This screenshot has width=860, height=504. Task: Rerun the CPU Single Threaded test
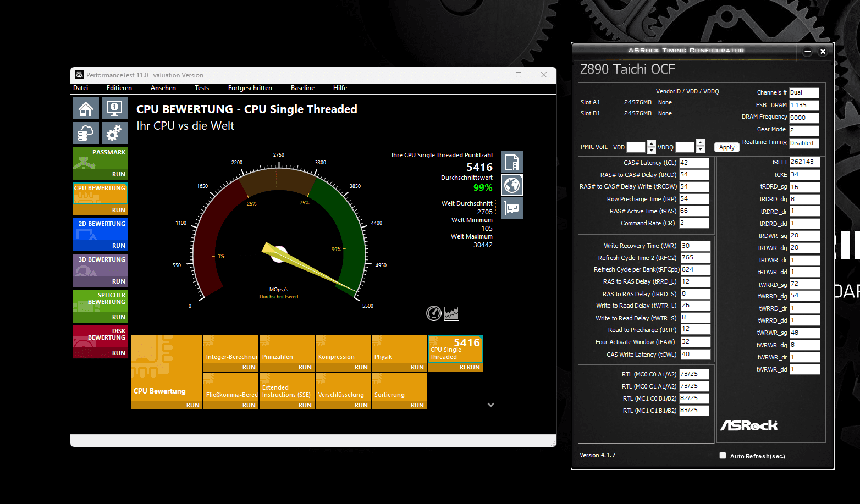pyautogui.click(x=470, y=367)
